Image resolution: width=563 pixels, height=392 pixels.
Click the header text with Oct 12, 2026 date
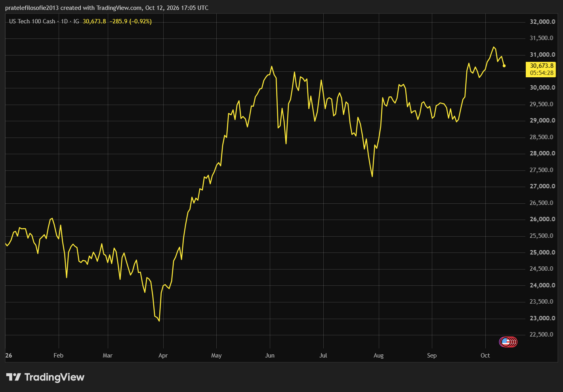click(107, 8)
